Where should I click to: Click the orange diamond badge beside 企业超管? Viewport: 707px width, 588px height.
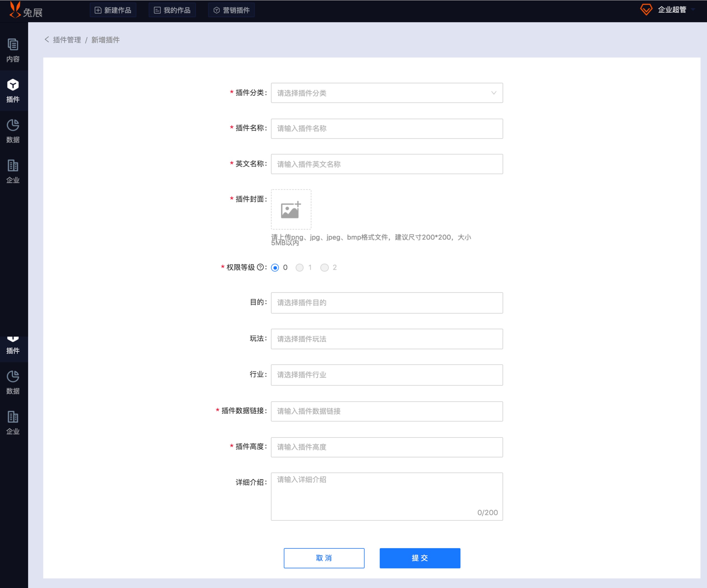pos(646,10)
